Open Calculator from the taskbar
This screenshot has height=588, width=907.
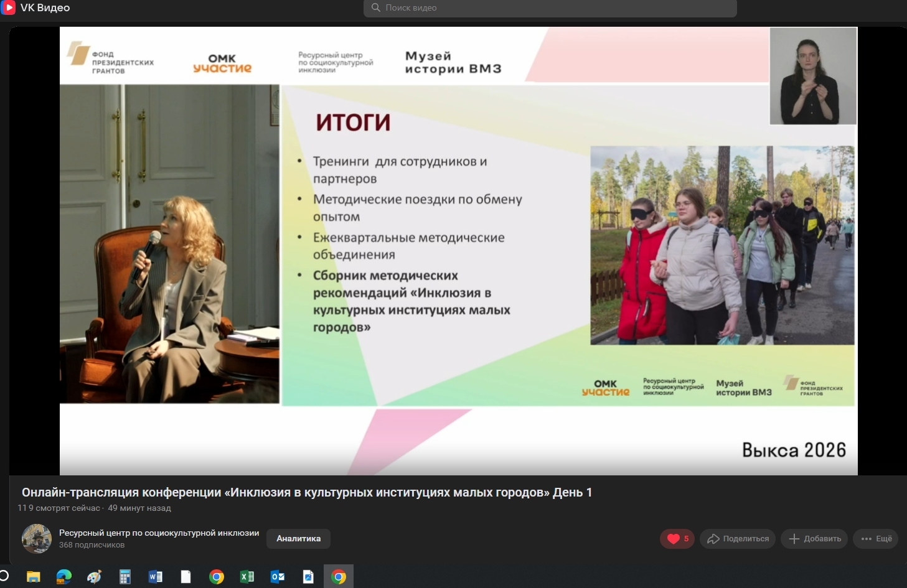click(125, 577)
